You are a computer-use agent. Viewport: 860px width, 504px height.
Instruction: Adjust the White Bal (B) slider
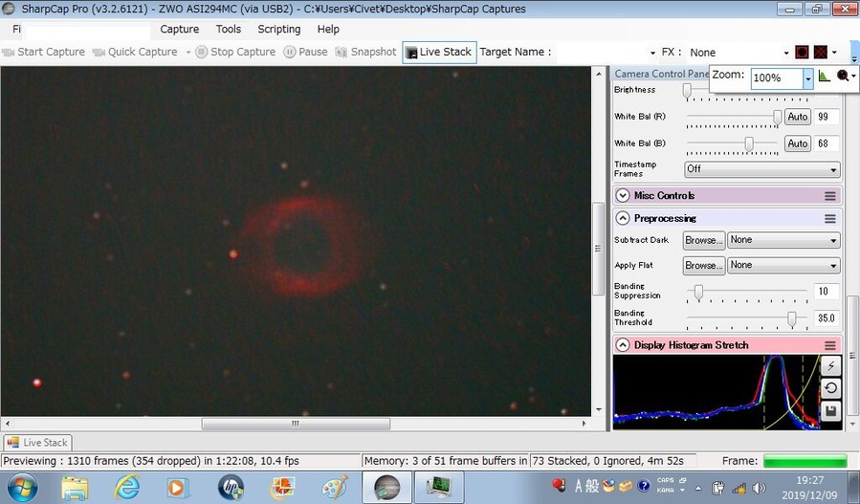[x=749, y=143]
